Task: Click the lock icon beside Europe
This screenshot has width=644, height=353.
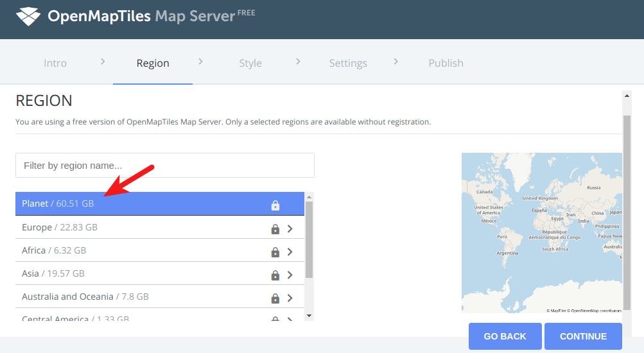Action: point(275,228)
